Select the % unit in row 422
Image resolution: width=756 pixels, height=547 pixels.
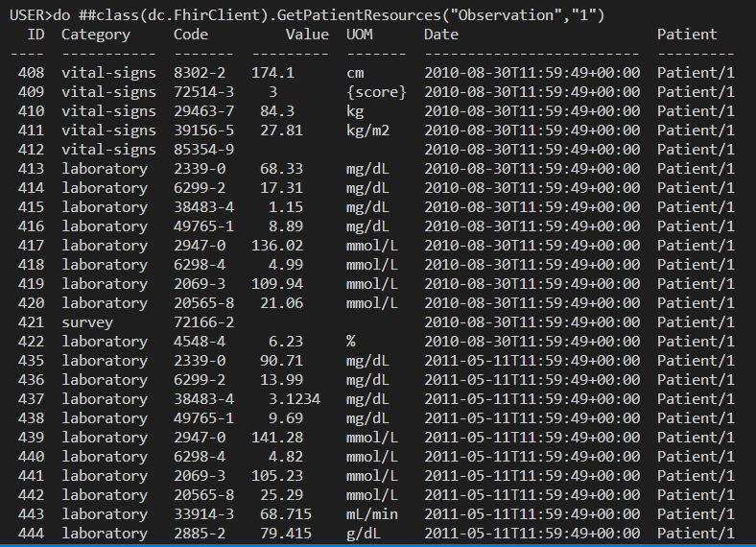point(350,342)
